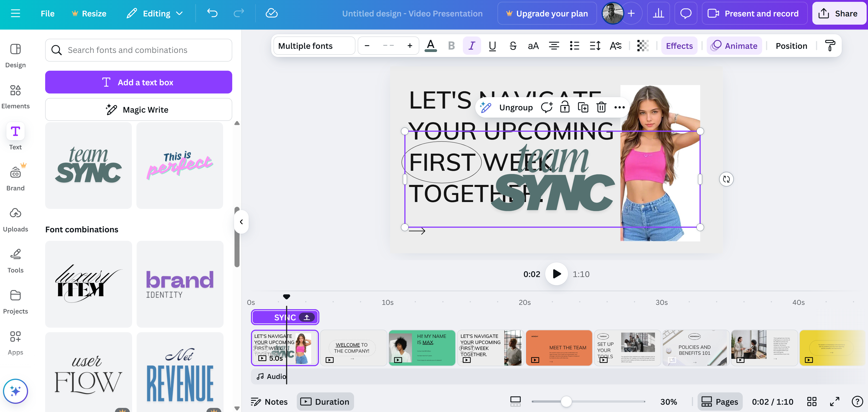Open the transparency checkerboard icon
This screenshot has height=412, width=868.
(x=643, y=46)
